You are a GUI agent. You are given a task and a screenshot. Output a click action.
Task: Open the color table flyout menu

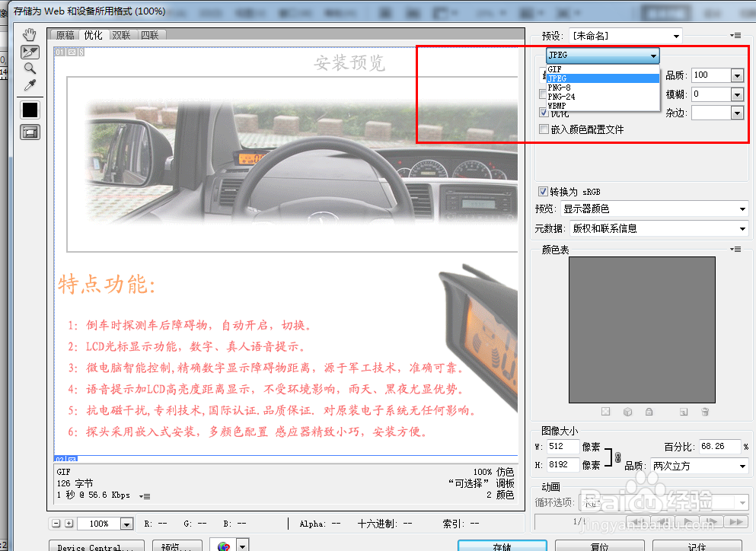click(735, 249)
